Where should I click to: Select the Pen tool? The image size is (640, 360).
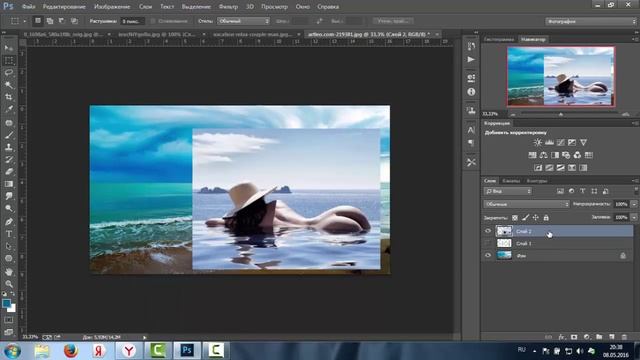tap(9, 222)
